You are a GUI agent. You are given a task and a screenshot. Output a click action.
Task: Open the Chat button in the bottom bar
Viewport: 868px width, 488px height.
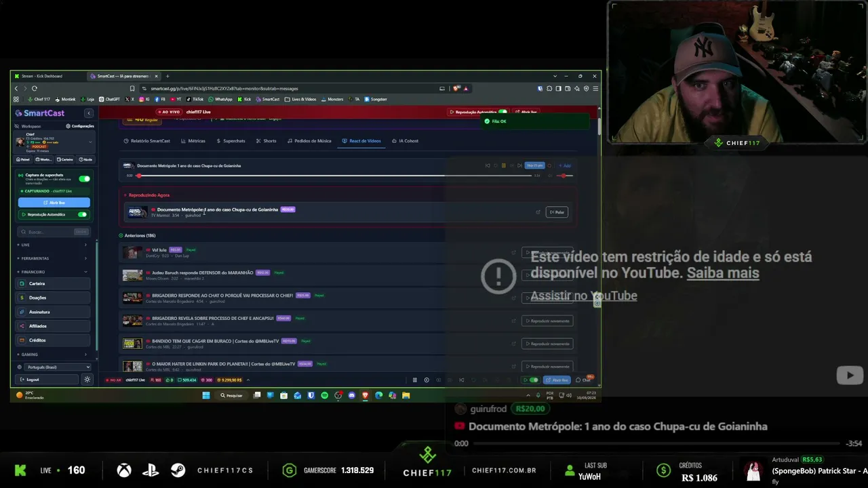(584, 380)
